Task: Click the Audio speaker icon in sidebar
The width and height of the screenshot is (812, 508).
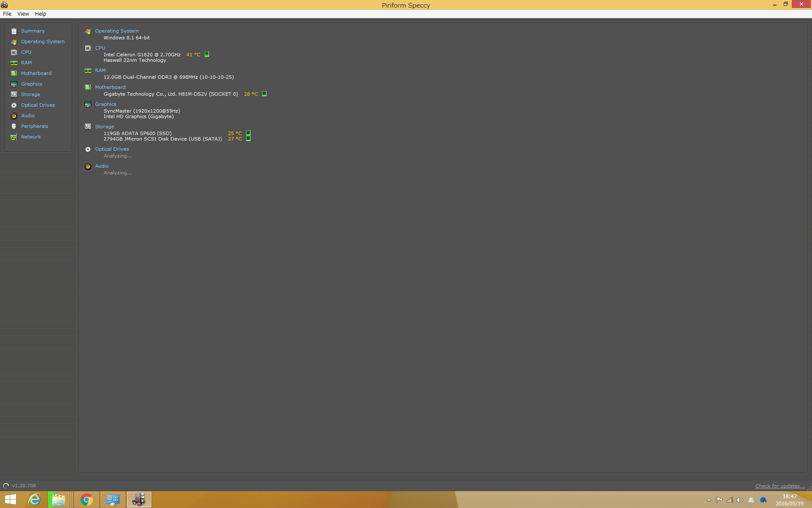Action: coord(14,116)
